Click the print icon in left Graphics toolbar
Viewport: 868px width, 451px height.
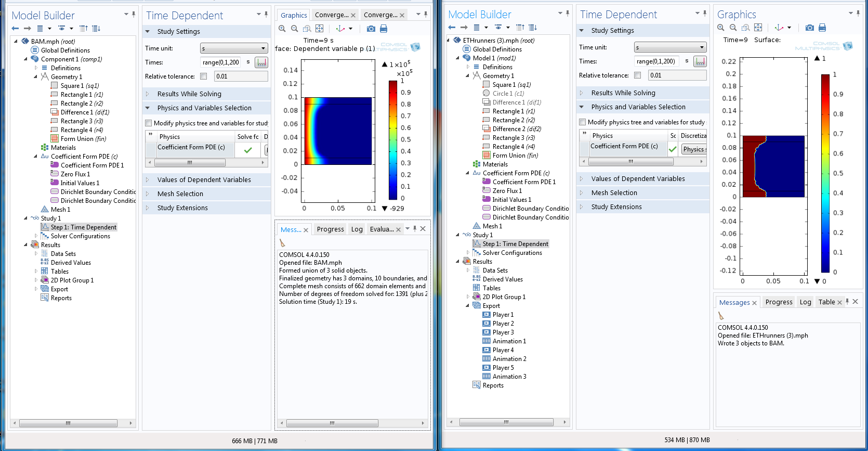(384, 29)
